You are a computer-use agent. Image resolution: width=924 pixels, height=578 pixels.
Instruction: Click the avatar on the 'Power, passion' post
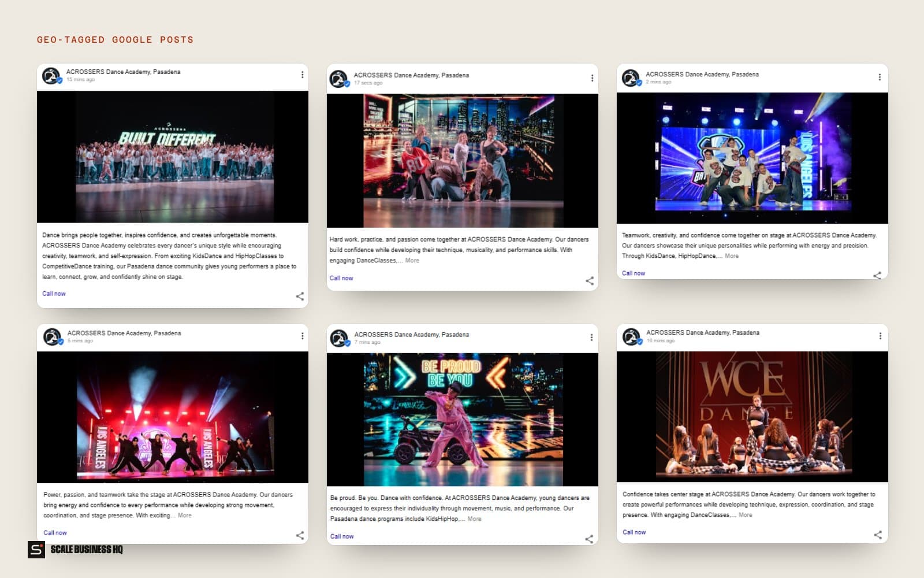pos(53,336)
